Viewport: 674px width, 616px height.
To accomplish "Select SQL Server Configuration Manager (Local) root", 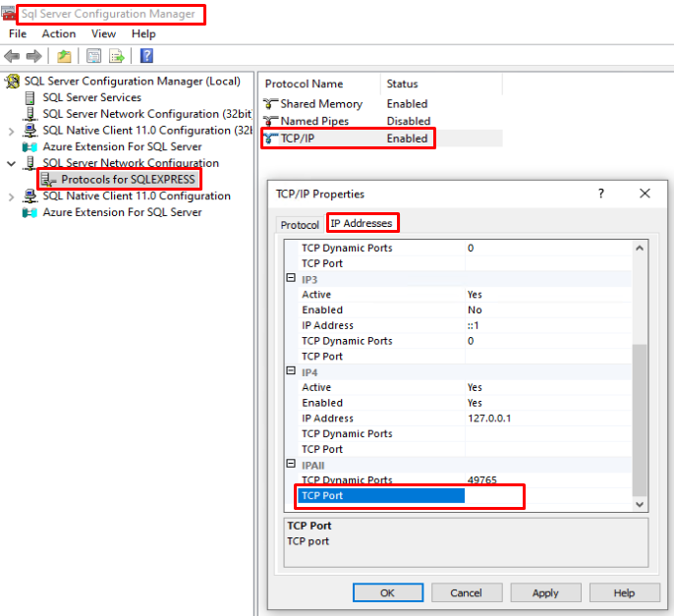I will (133, 82).
